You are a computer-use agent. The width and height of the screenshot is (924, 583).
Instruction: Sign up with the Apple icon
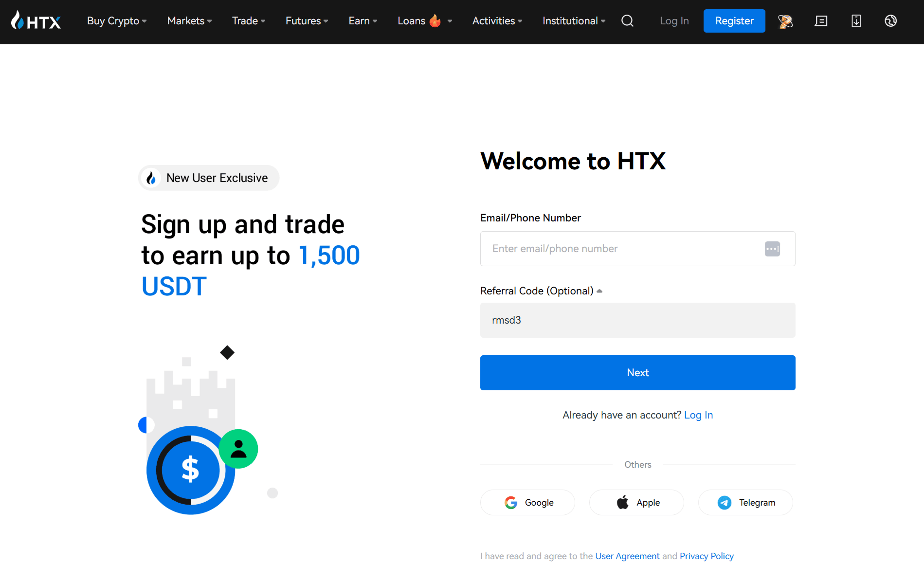pos(622,502)
